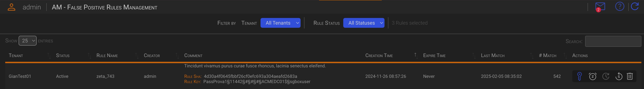644x89 pixels.
Task: Click the clock-arrow icon in Actions
Action: click(x=606, y=76)
